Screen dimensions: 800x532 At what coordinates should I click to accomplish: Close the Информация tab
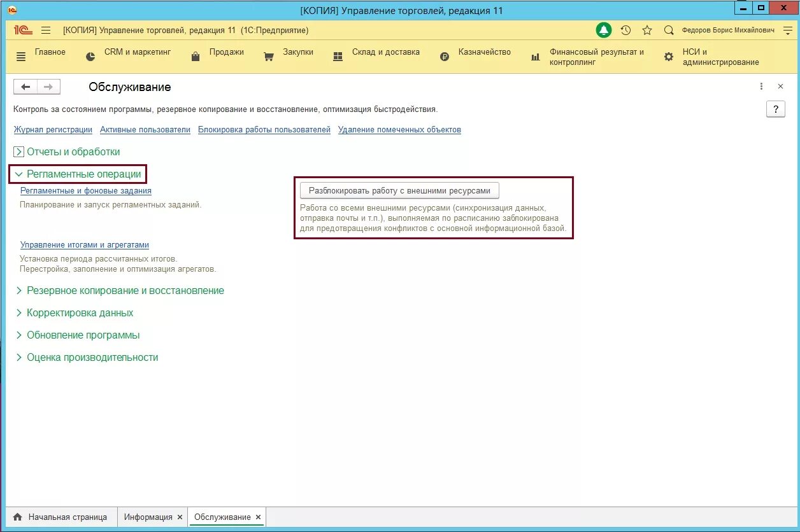click(180, 517)
